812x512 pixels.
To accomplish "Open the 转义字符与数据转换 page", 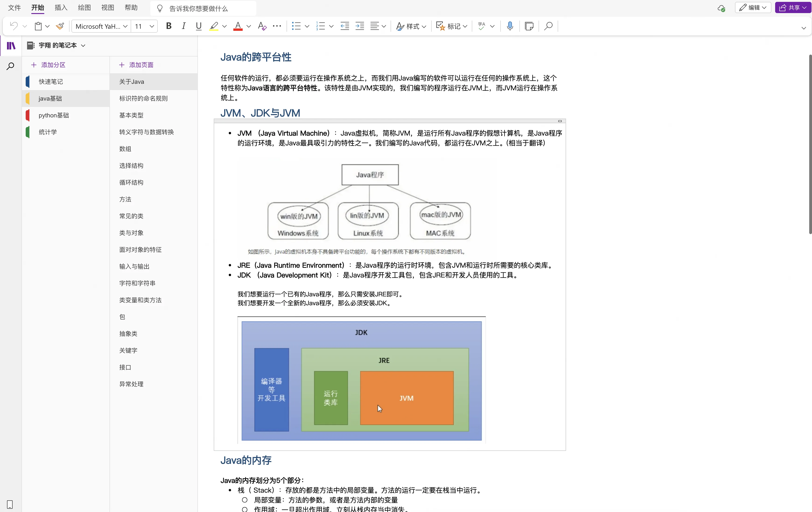I will (x=154, y=132).
